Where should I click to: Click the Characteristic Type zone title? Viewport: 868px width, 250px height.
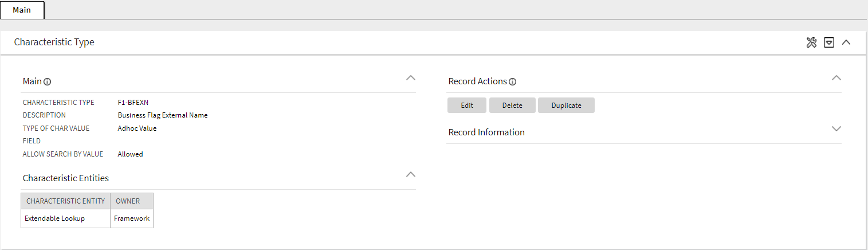coord(54,42)
